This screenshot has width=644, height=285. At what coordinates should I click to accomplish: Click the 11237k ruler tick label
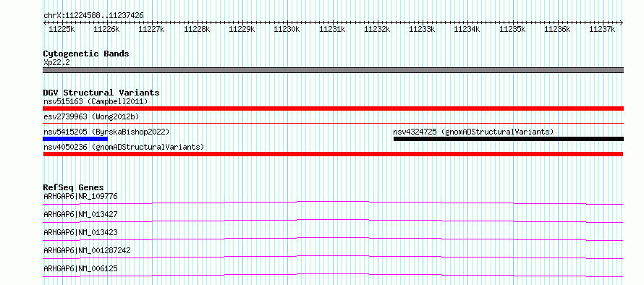pyautogui.click(x=602, y=29)
